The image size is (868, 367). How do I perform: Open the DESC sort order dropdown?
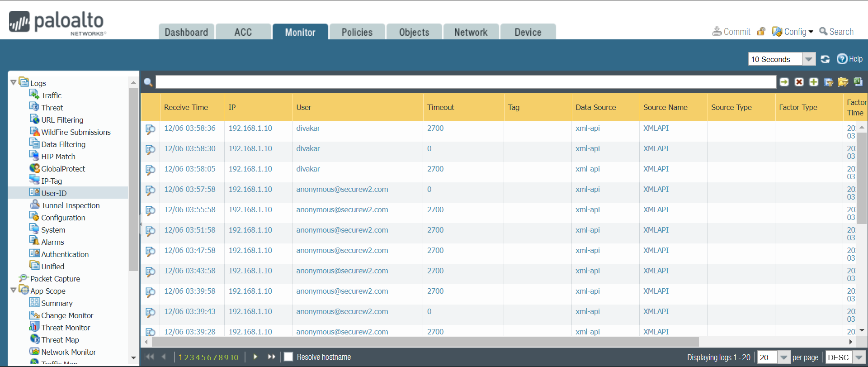click(x=859, y=357)
